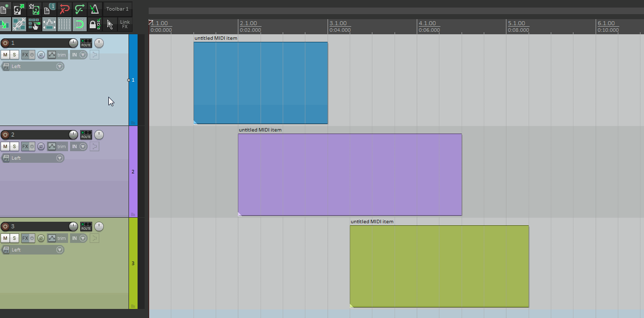644x318 pixels.
Task: Click the Toolbar 1 label button
Action: coord(117,9)
